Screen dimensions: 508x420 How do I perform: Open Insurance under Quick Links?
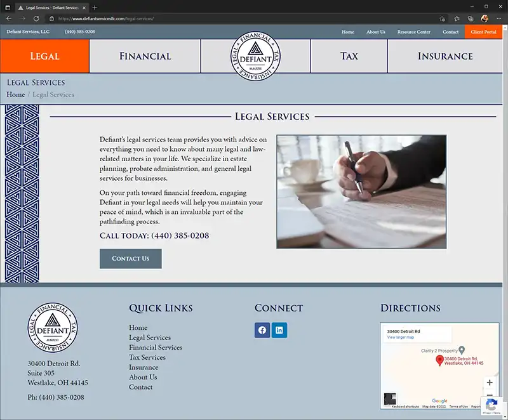(144, 367)
